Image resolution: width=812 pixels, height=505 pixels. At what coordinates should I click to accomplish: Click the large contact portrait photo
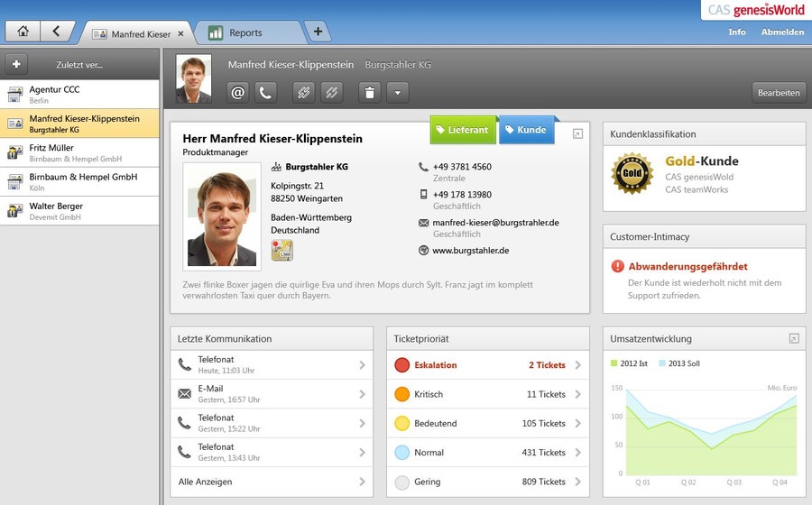point(222,216)
